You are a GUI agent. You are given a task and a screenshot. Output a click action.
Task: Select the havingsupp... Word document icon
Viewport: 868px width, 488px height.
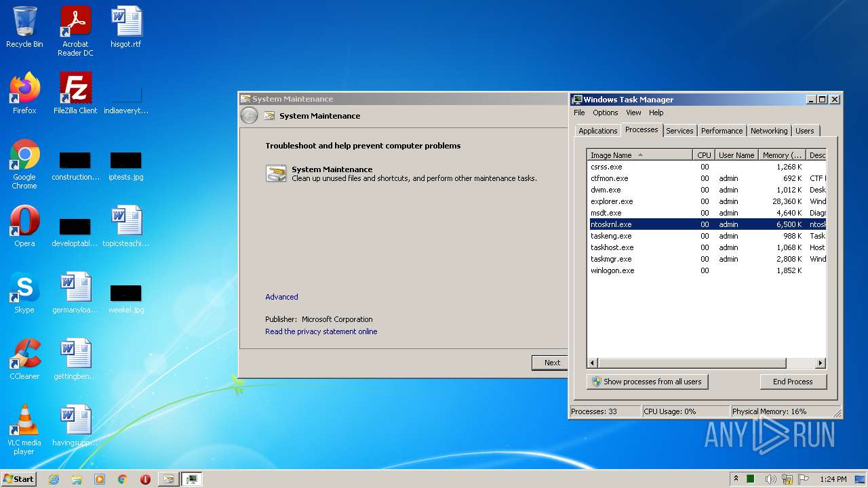75,426
